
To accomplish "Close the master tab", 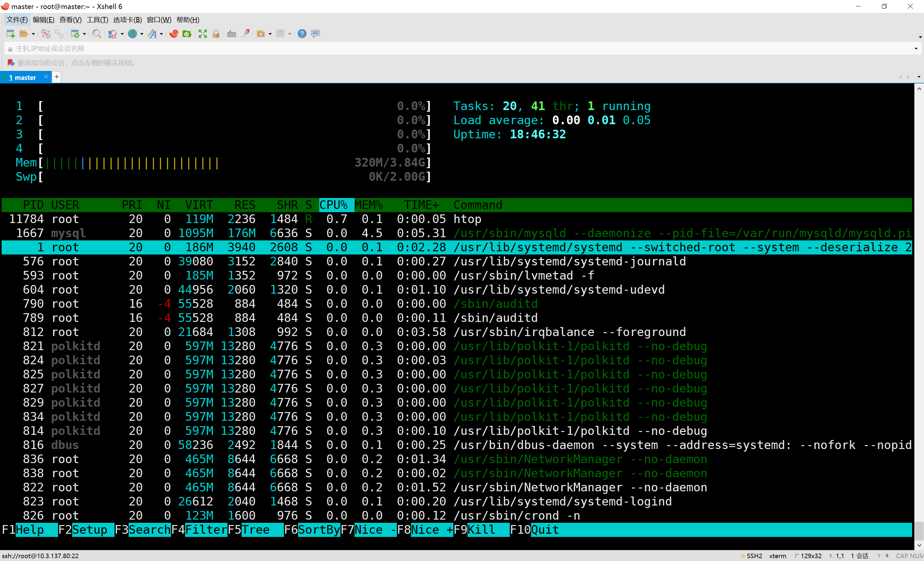I will point(46,77).
